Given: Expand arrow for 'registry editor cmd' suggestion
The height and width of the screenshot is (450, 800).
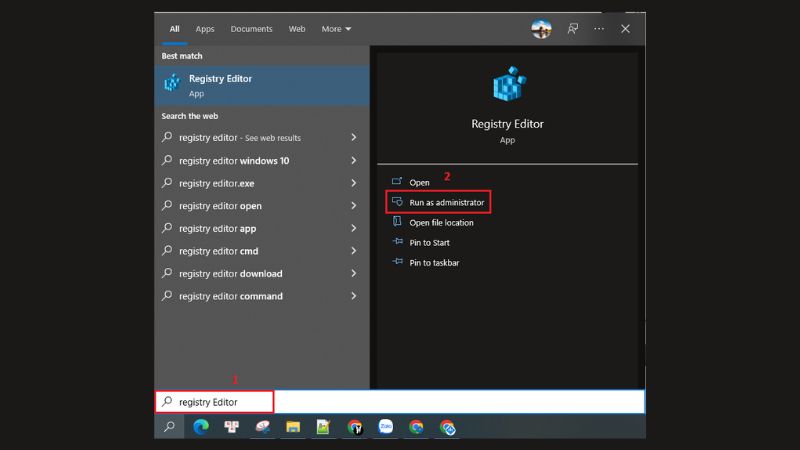Looking at the screenshot, I should [354, 251].
